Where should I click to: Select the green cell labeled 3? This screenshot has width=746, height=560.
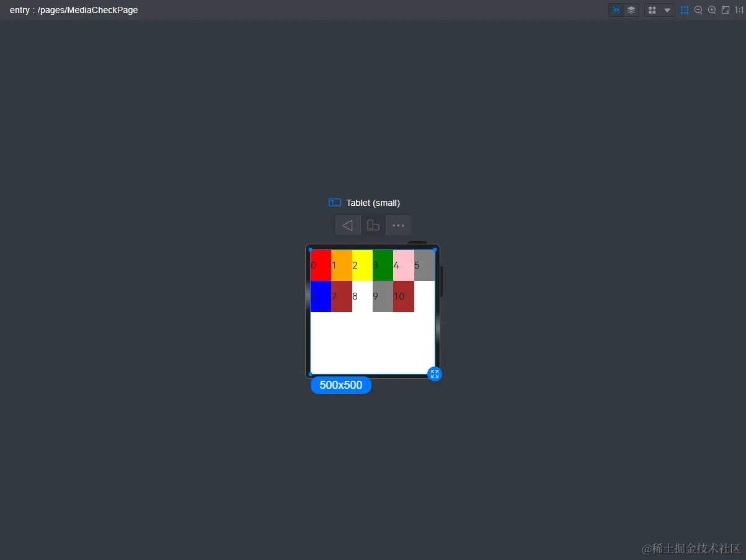coord(383,265)
